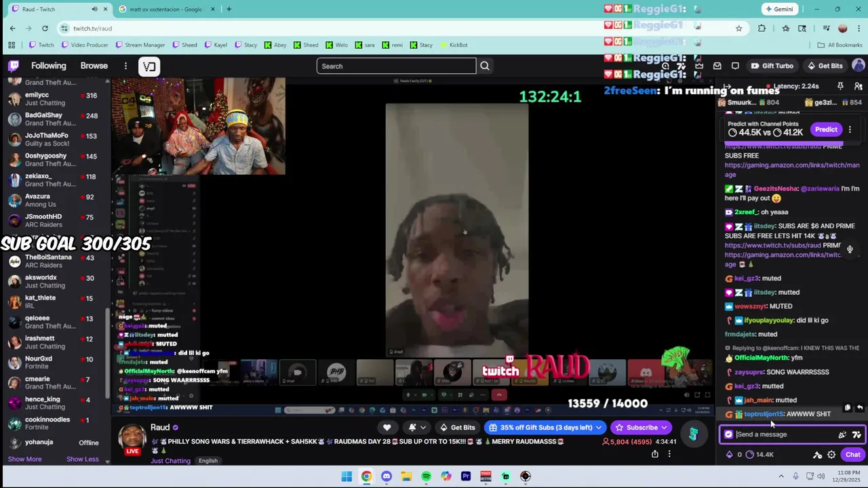The width and height of the screenshot is (868, 488).
Task: Open the chat emote picker icon
Action: click(x=856, y=434)
